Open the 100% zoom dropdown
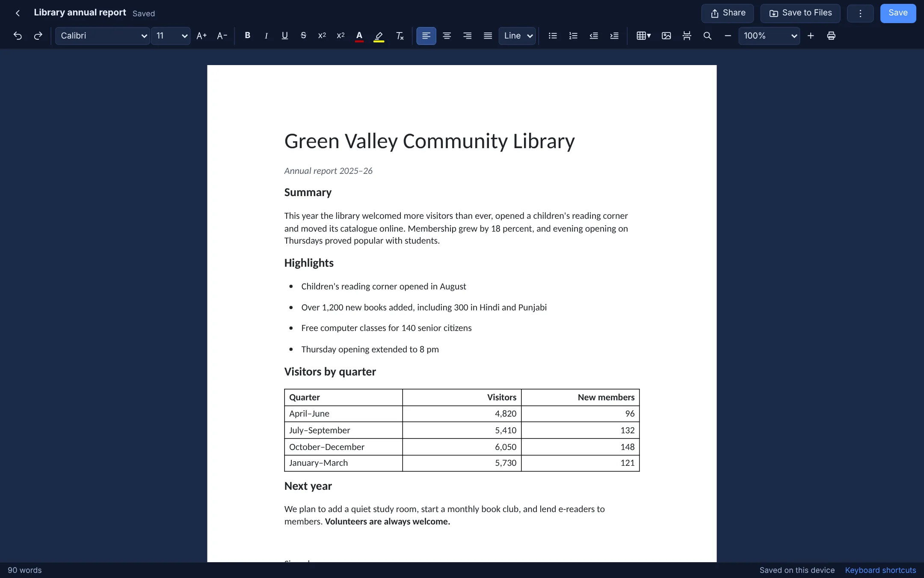 769,36
